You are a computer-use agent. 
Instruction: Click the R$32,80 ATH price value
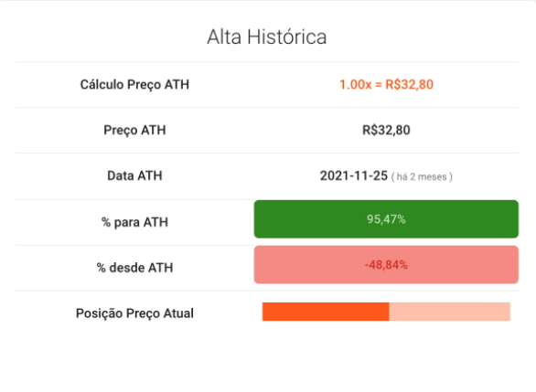(386, 130)
